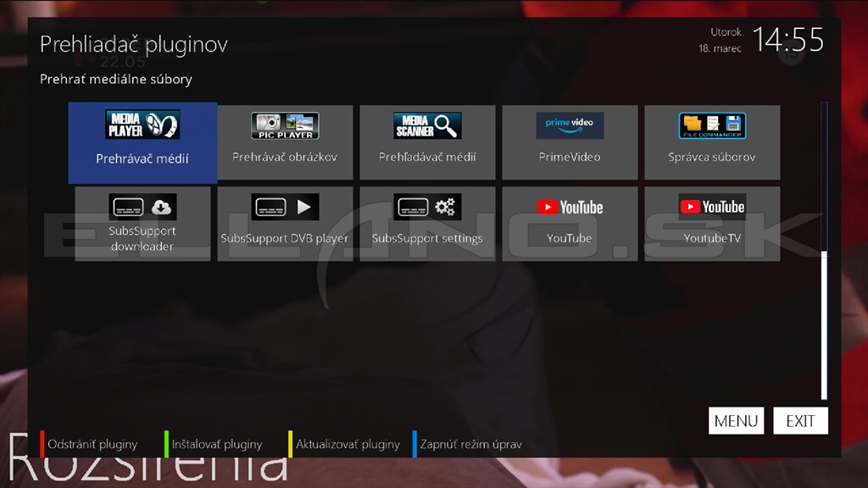Click the 14:55 clock display
This screenshot has height=488, width=868.
(x=788, y=41)
